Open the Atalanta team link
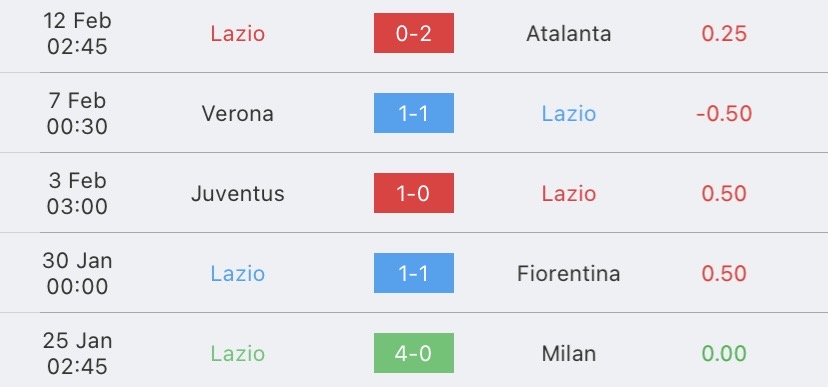Screen dimensions: 828x387 [569, 34]
